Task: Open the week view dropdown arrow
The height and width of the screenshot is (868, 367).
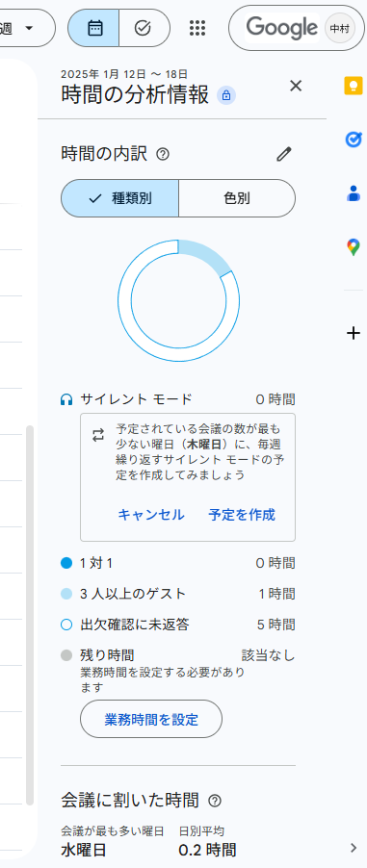Action: tap(30, 28)
